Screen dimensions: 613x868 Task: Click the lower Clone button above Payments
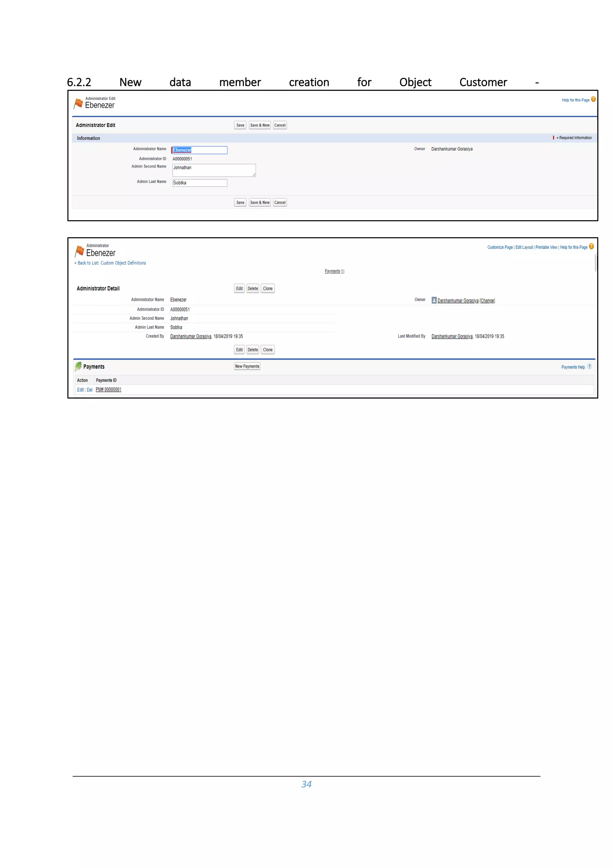(268, 350)
